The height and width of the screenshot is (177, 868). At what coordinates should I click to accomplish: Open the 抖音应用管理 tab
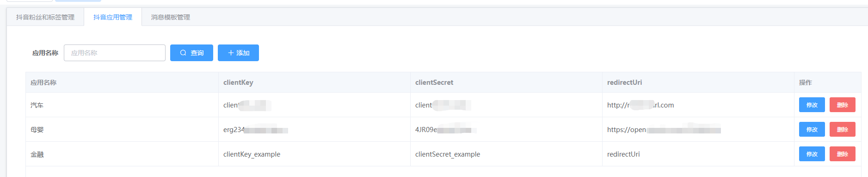tap(113, 17)
